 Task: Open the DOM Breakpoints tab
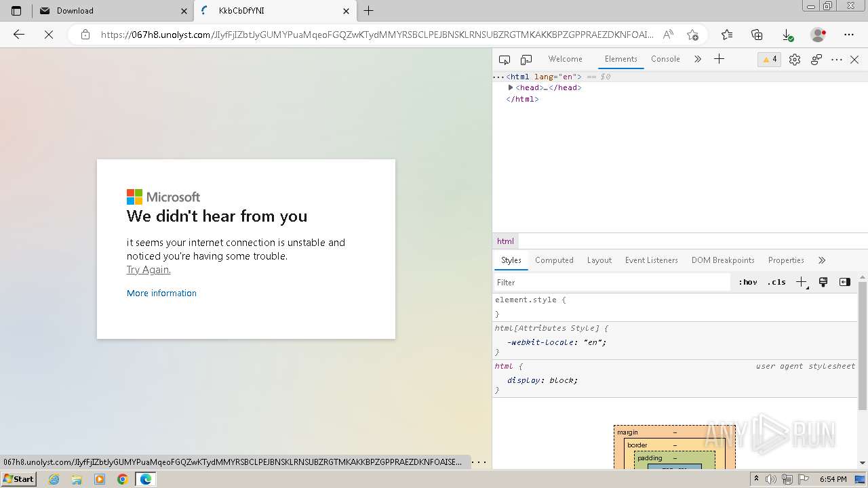tap(723, 260)
